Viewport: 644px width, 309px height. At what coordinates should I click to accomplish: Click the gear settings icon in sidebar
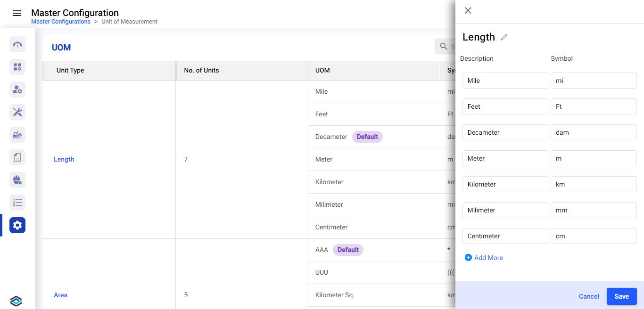click(x=17, y=225)
